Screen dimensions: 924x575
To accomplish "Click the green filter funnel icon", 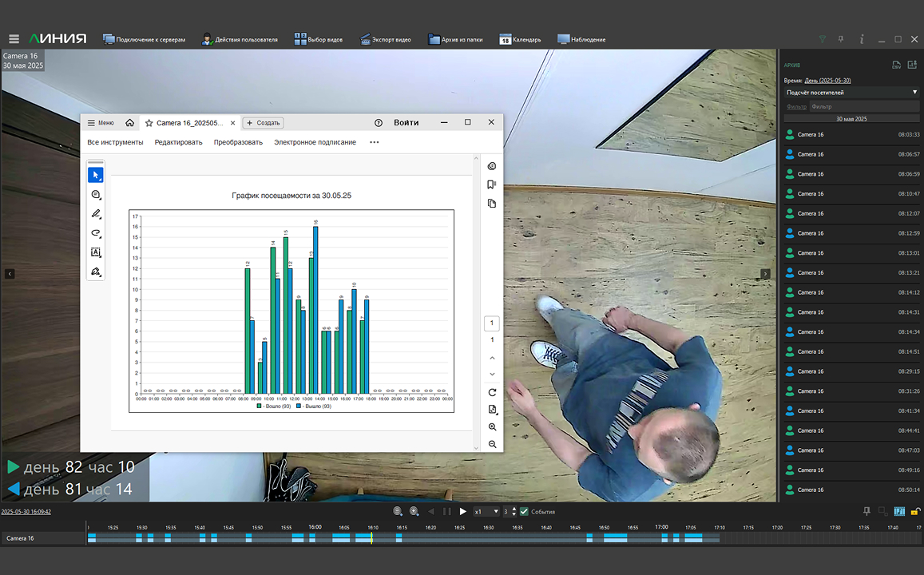I will click(x=823, y=39).
